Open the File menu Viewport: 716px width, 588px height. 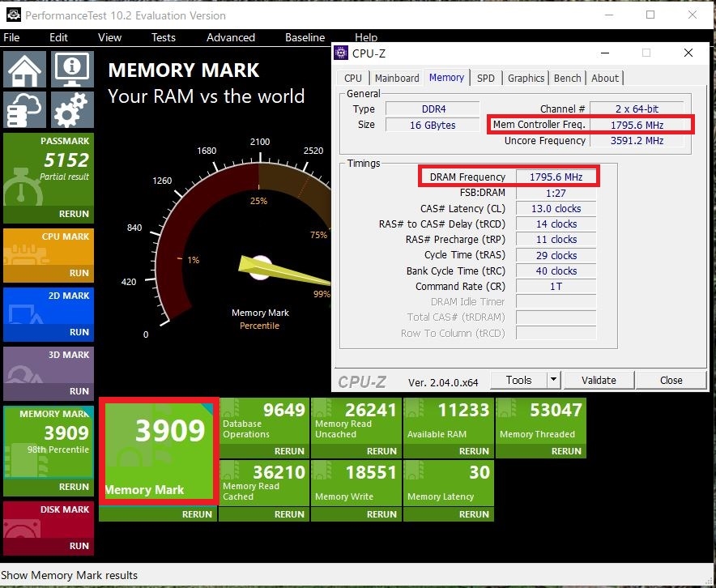(x=11, y=37)
